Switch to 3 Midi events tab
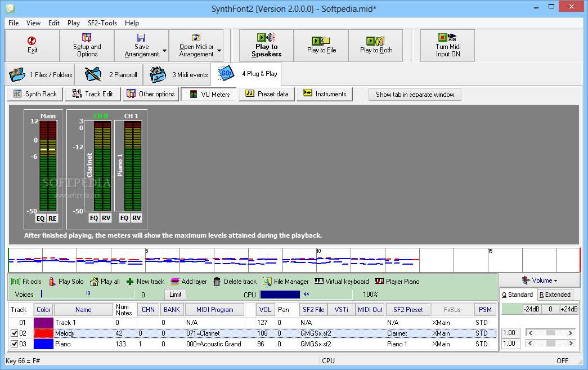The height and width of the screenshot is (370, 588). (x=177, y=75)
